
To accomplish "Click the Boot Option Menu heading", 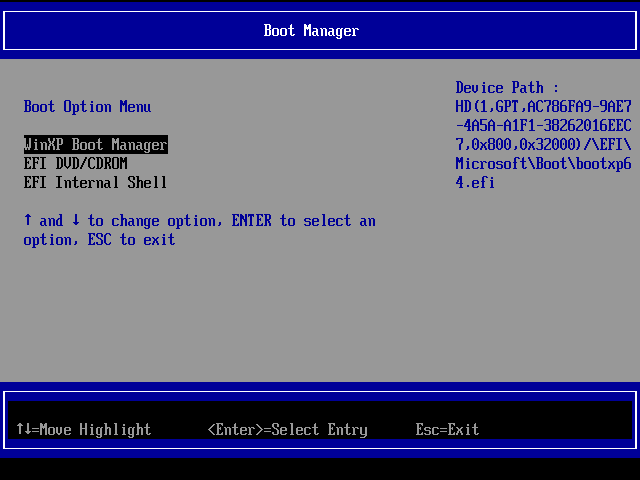I will pos(87,107).
